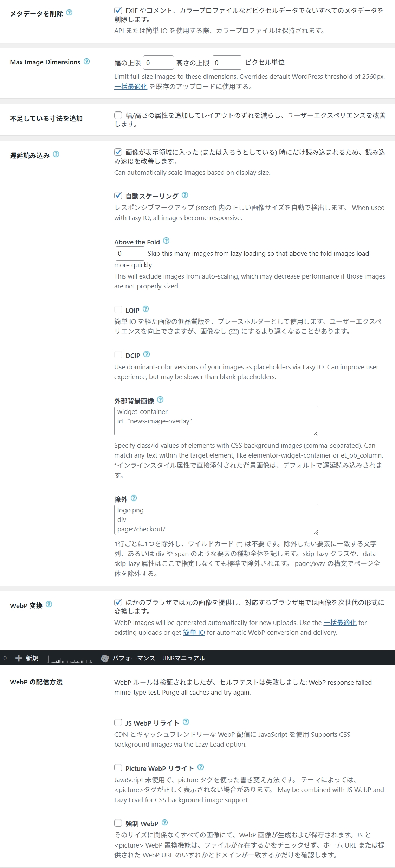The width and height of the screenshot is (395, 868).
Task: Open help icon beside 遅延読み込み label
Action: tap(56, 154)
